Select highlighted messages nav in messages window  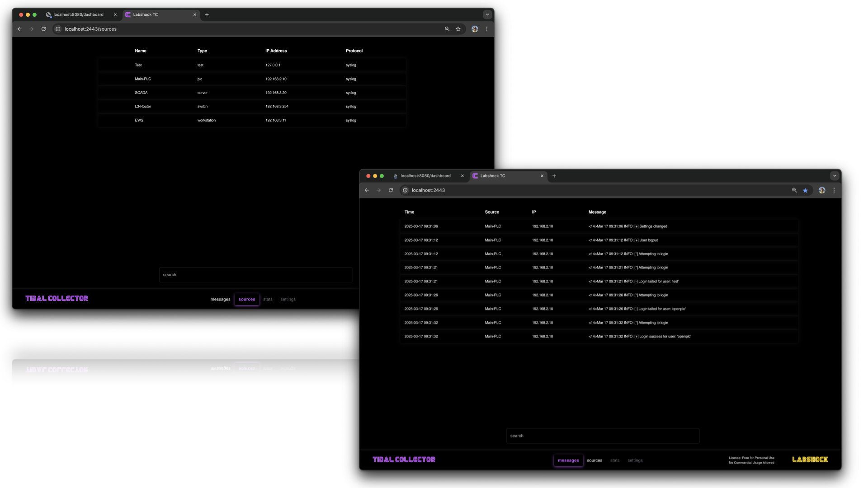568,460
